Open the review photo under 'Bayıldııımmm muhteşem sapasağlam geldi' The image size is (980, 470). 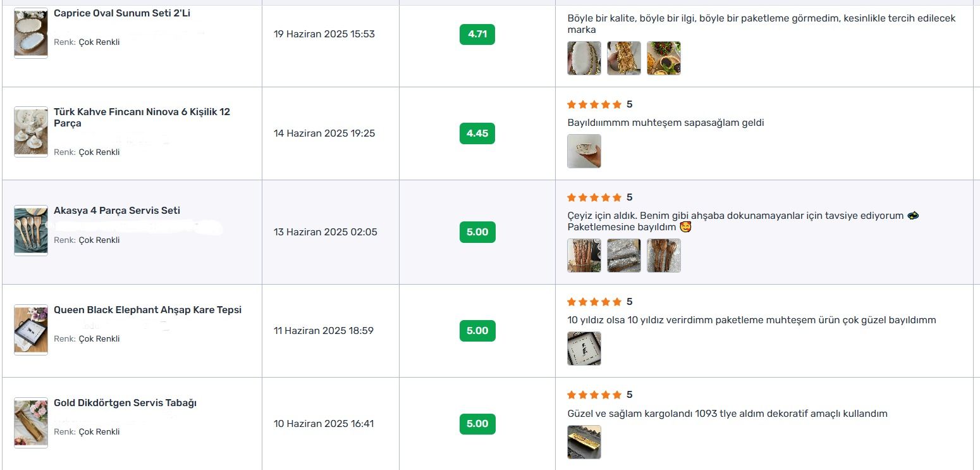(584, 151)
